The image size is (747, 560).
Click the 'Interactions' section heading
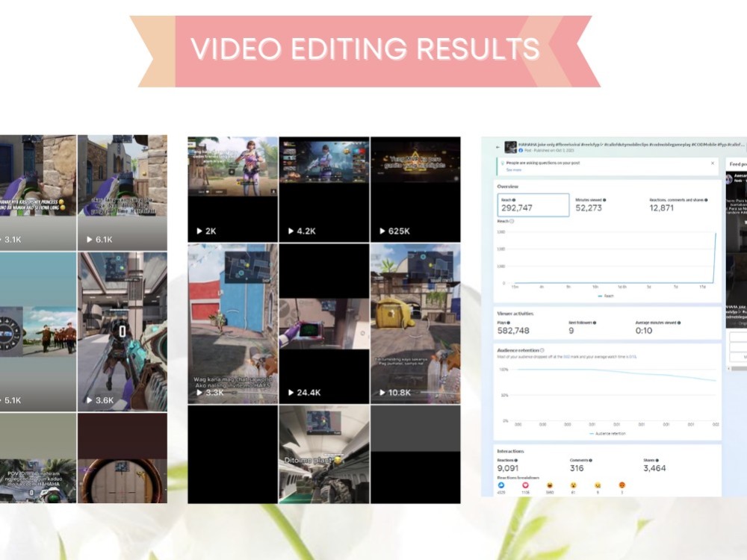pyautogui.click(x=510, y=451)
